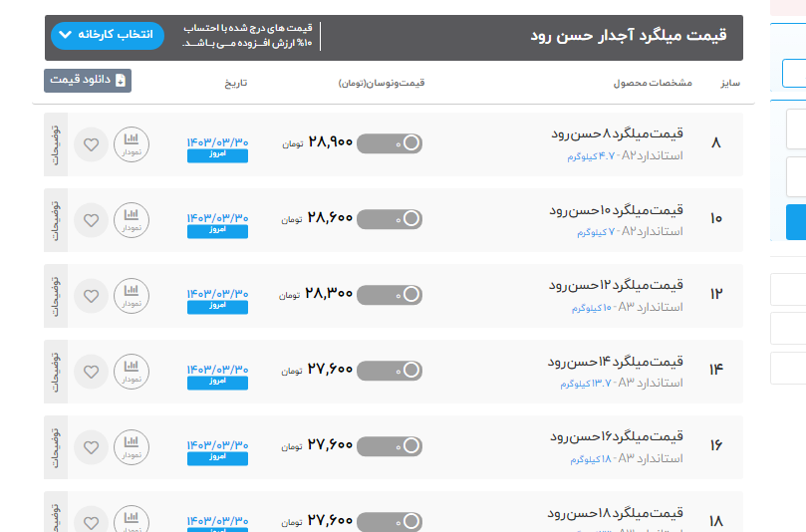This screenshot has height=532, width=806.
Task: Open انتخاب کارخانه factory dropdown
Action: point(107,35)
